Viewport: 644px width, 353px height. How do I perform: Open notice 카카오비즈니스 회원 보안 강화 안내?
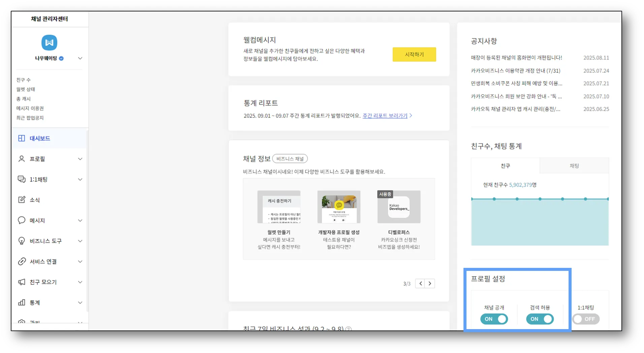[516, 96]
